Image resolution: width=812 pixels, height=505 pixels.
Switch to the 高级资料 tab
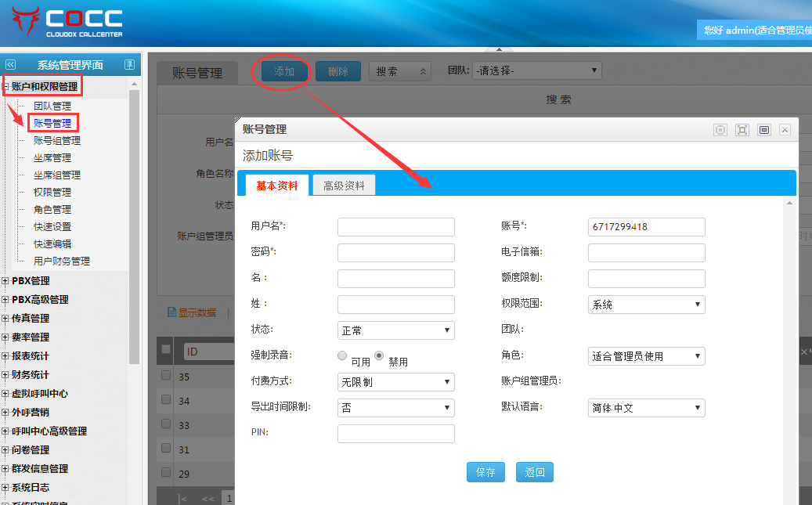click(x=344, y=186)
